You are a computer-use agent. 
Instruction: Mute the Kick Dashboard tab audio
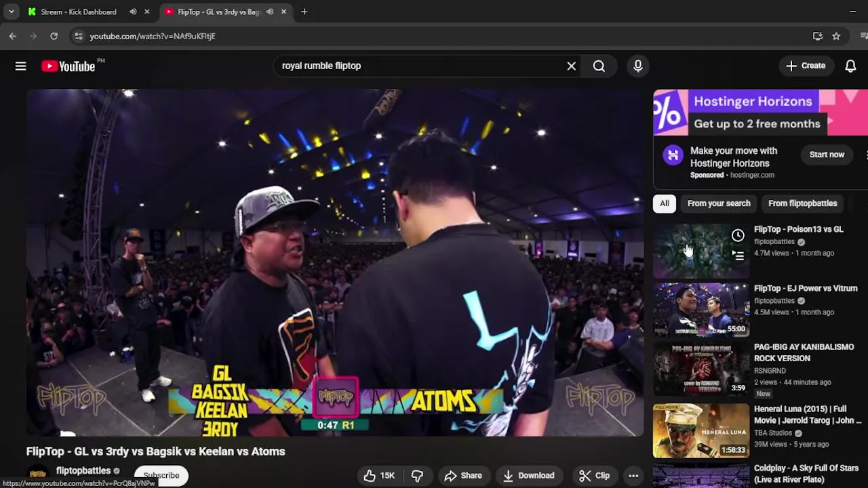point(133,12)
